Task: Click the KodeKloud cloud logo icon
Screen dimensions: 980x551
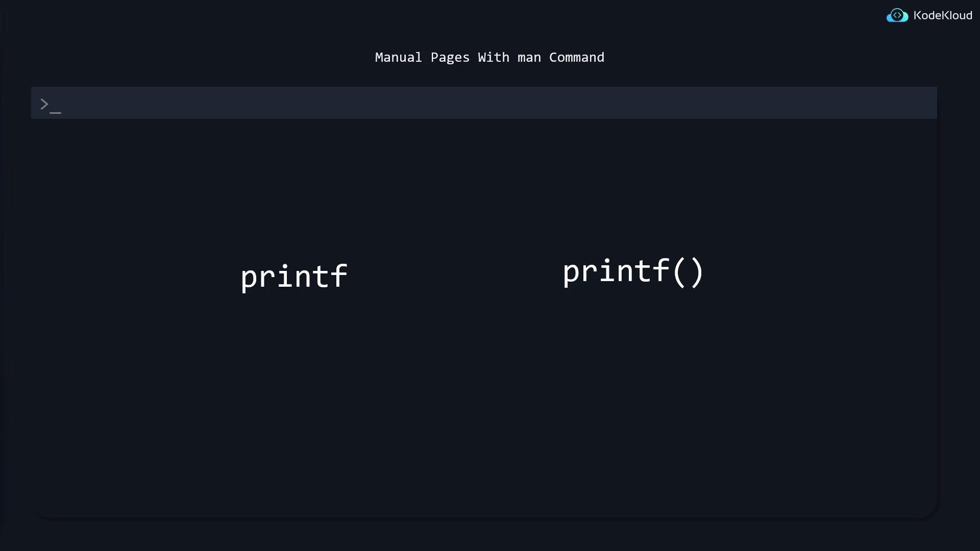Action: [x=897, y=16]
